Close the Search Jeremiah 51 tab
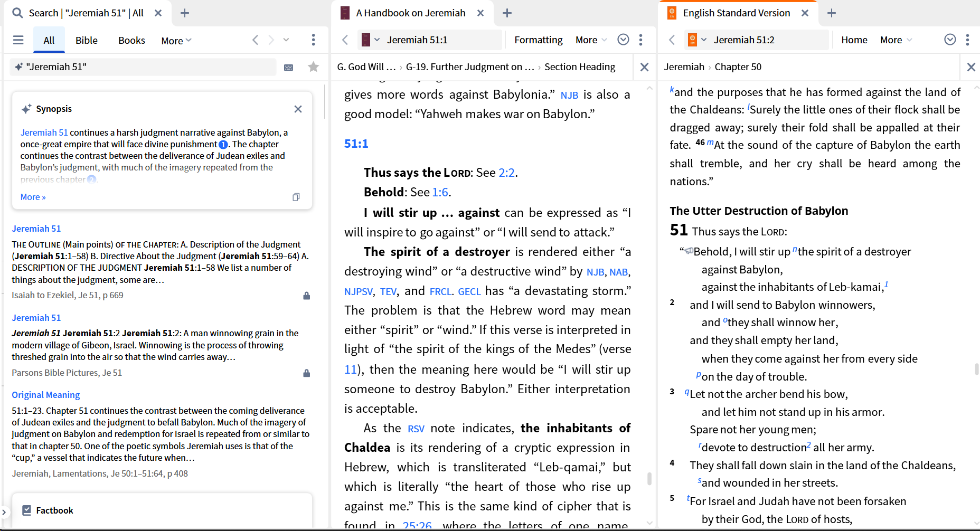 [158, 13]
